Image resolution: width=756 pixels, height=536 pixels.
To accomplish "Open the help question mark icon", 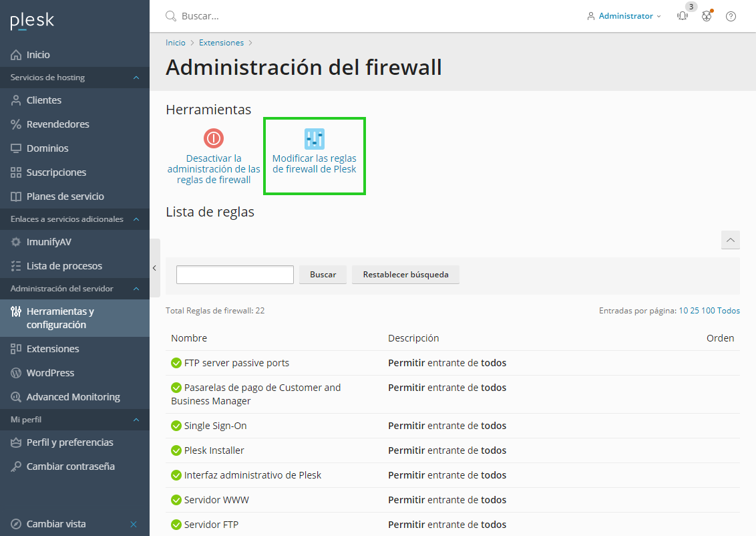I will [731, 17].
